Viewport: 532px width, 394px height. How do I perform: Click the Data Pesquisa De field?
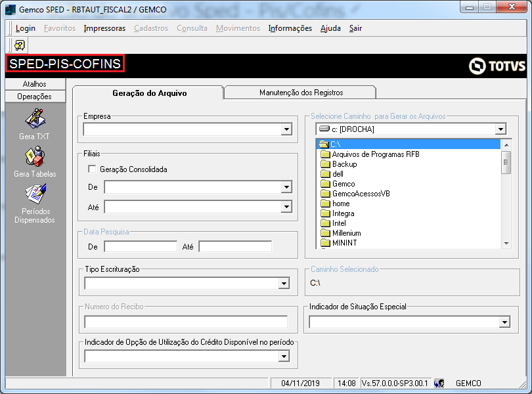[141, 246]
